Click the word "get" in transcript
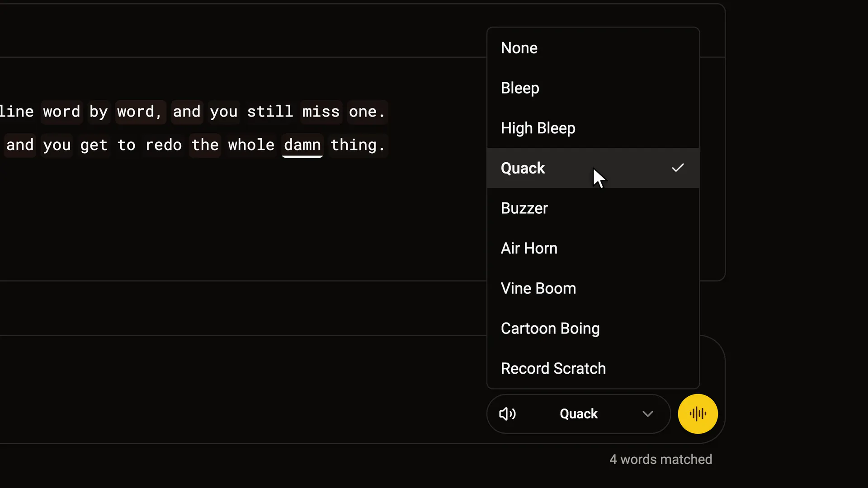 [94, 145]
